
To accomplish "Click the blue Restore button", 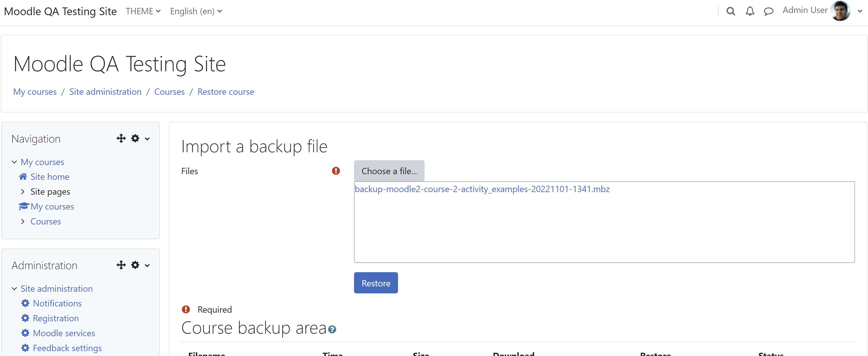I will click(376, 283).
